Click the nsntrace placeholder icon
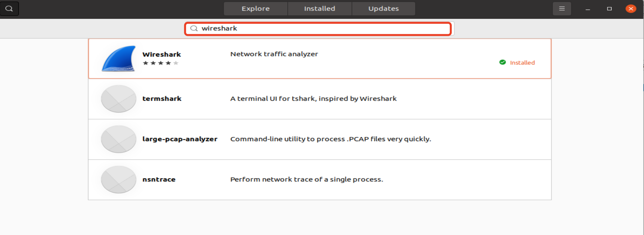 pyautogui.click(x=118, y=180)
